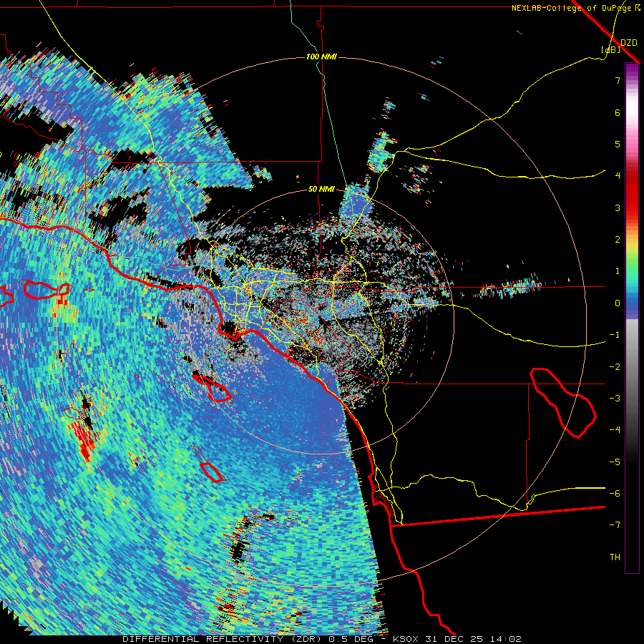
Task: Click the -3 value on the color scale
Action: 615,399
